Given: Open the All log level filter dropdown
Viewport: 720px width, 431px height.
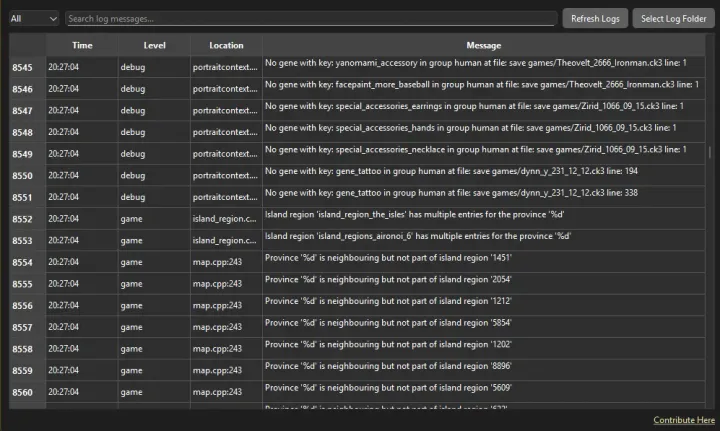Looking at the screenshot, I should (x=34, y=19).
